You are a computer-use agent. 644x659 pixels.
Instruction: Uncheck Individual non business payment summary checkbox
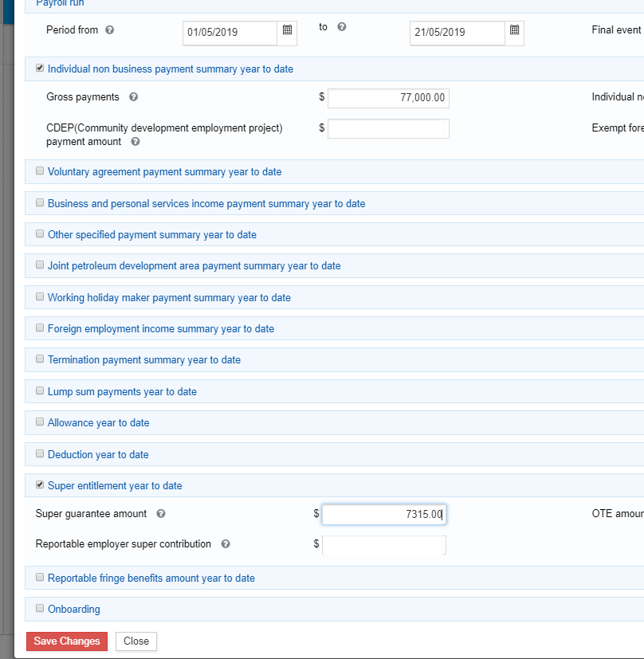pos(40,69)
